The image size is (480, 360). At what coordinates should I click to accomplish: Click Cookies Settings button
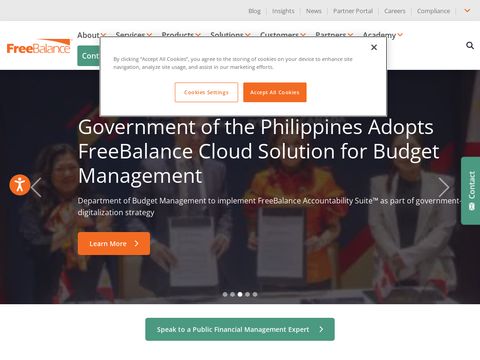pos(206,92)
